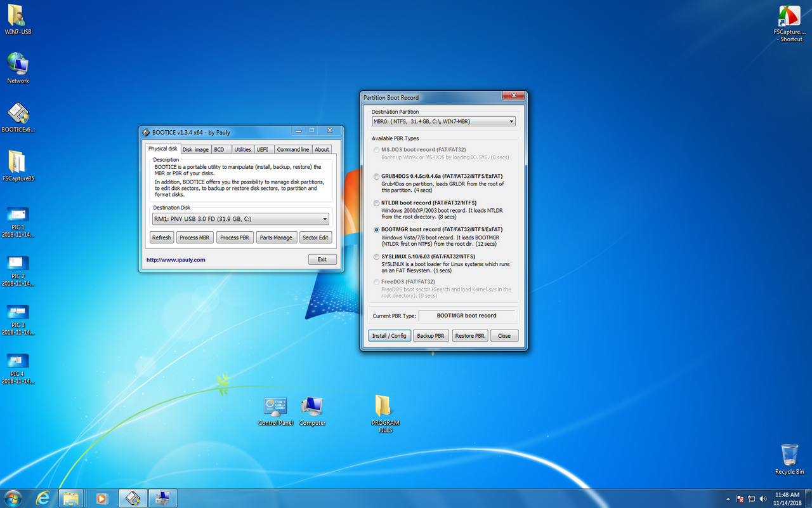Show hidden system tray icons
812x508 pixels.
[728, 498]
